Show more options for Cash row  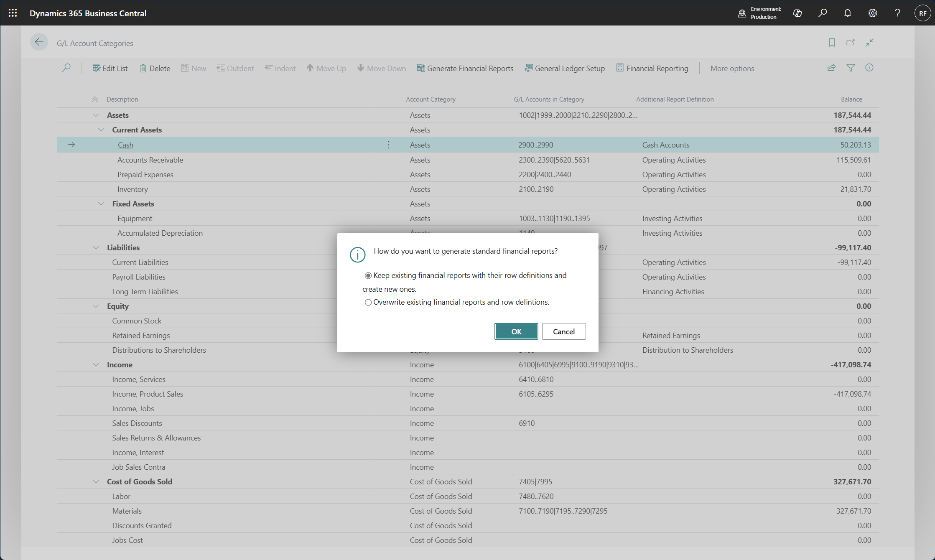click(389, 145)
